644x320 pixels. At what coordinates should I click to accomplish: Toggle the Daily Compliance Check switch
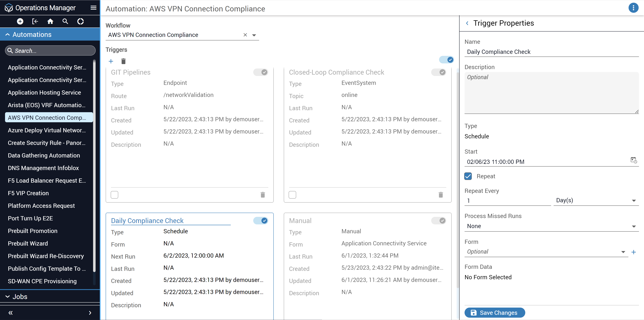coord(261,221)
